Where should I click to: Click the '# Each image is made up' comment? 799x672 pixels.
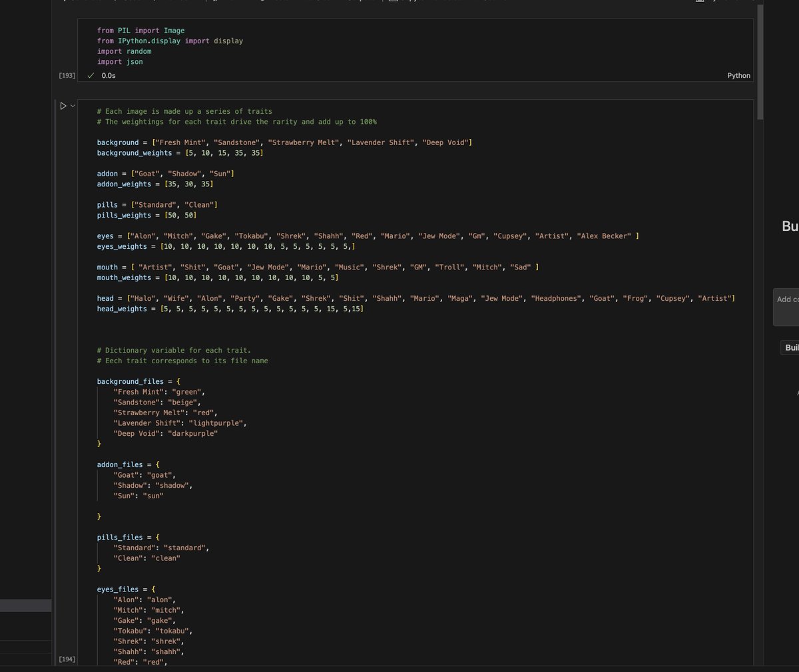click(184, 112)
